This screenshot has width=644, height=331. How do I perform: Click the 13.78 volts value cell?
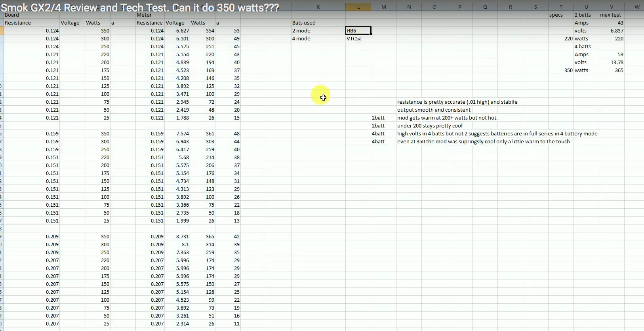612,62
